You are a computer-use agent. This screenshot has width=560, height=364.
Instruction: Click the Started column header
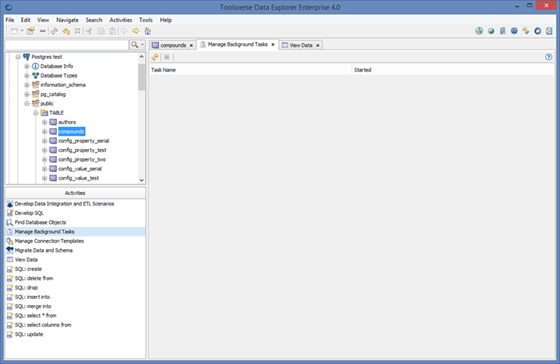pos(453,70)
